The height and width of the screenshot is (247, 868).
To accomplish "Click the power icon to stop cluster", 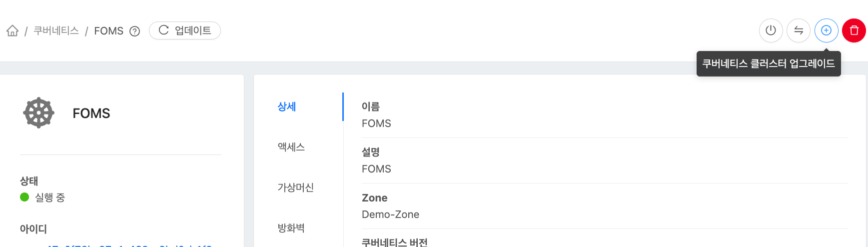I will pyautogui.click(x=771, y=30).
